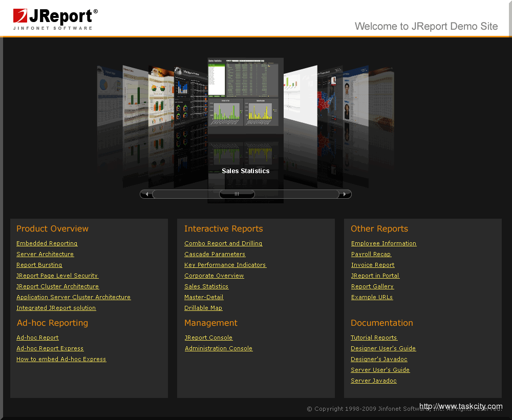Click the carousel right arrow button

pyautogui.click(x=345, y=194)
